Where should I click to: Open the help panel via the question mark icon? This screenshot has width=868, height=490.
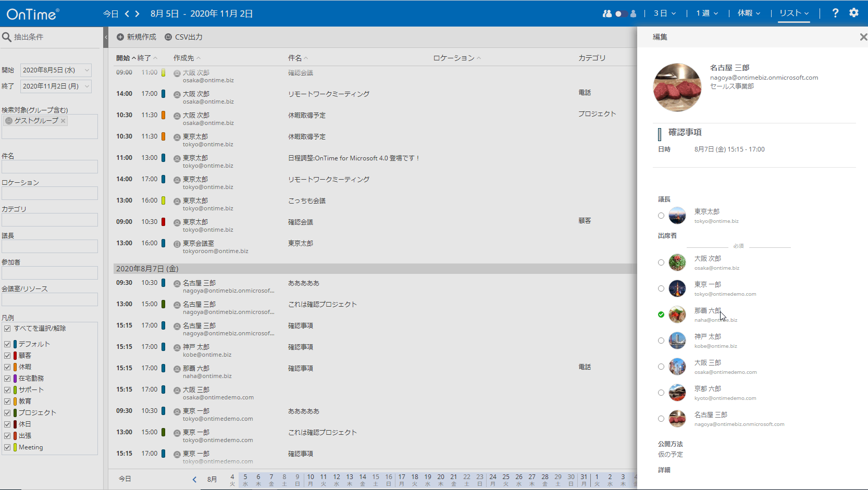(835, 13)
